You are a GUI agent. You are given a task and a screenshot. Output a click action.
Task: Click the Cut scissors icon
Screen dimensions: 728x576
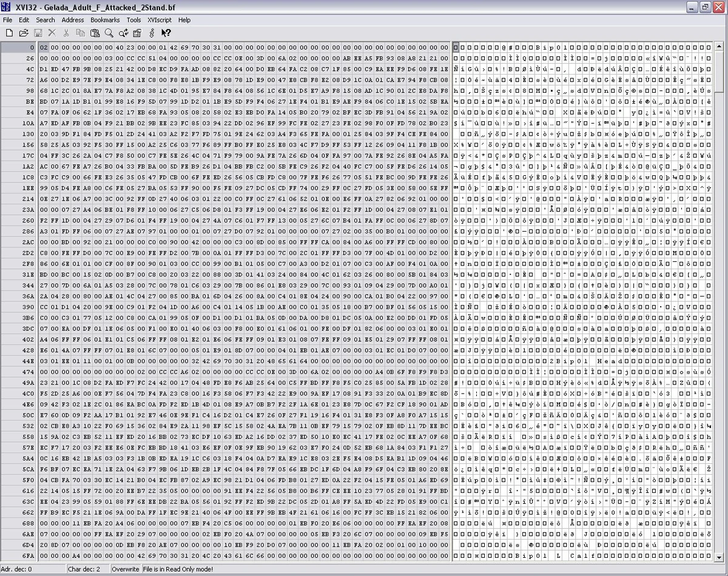tap(66, 33)
